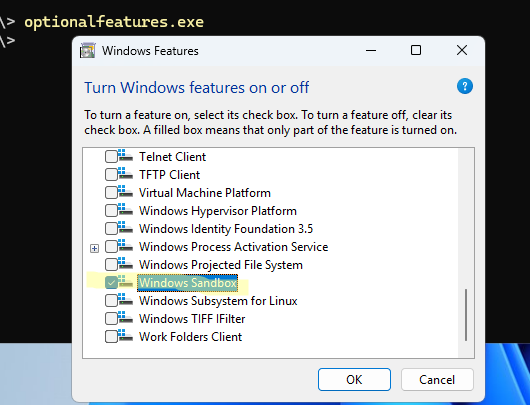Select the TFTP Client label
Viewport: 530px width, 405px height.
pyautogui.click(x=169, y=175)
